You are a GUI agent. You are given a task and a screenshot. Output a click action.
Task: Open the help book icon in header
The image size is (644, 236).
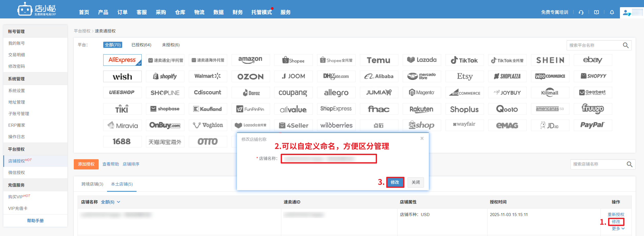click(x=597, y=12)
